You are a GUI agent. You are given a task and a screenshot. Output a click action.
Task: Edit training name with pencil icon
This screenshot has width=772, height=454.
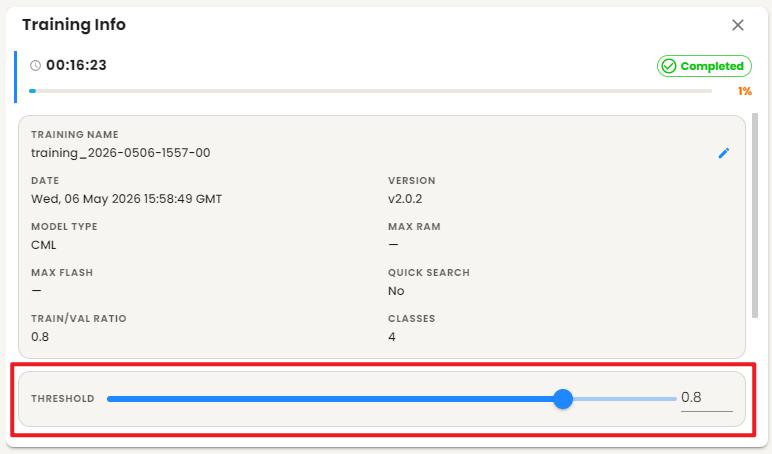point(724,153)
